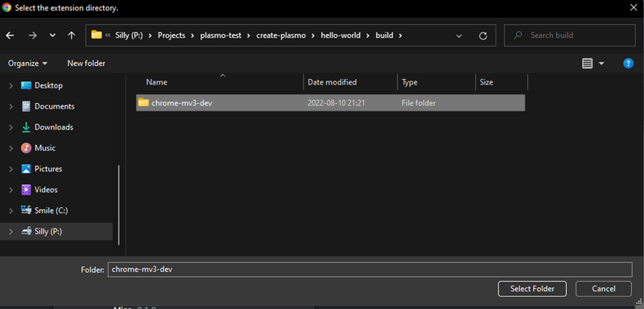Open the help question mark icon

[628, 64]
